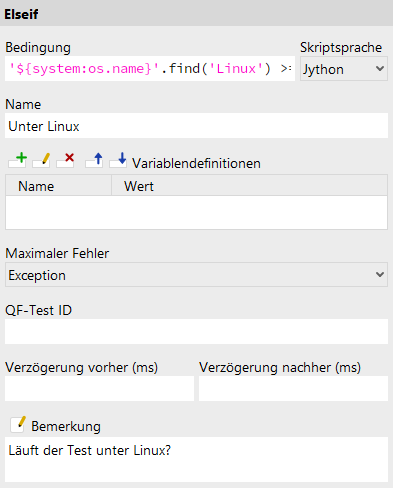Open the Bemerkung external editor icon
Screen dimensions: 393x488
(18, 424)
